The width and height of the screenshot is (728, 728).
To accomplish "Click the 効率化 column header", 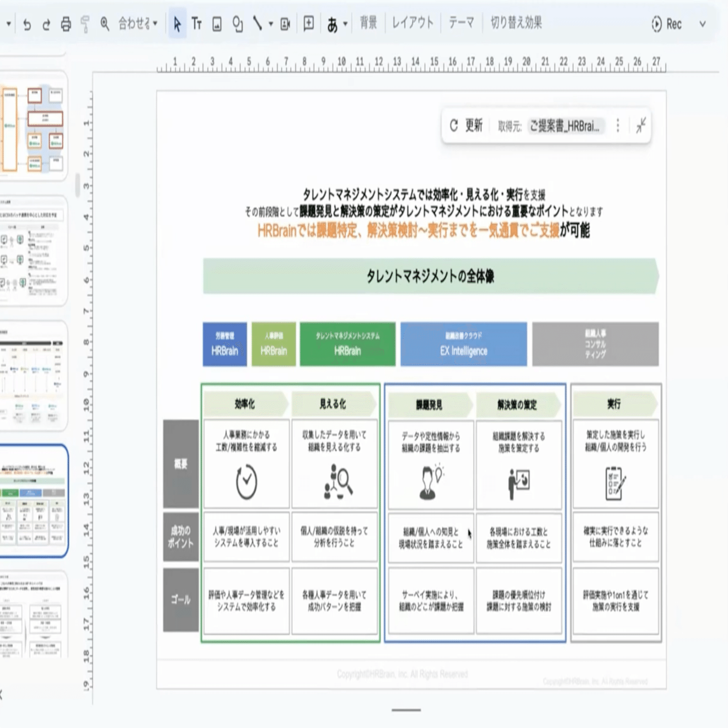I will pos(246,404).
